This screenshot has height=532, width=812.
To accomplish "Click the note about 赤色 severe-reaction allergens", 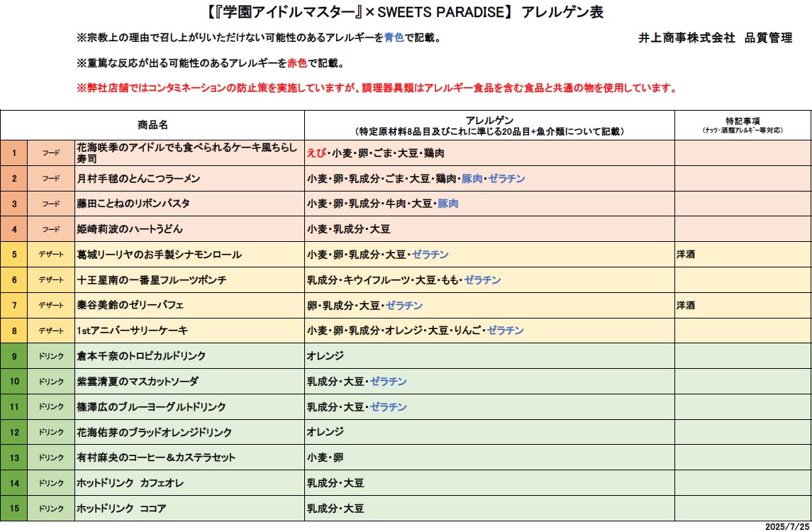I will tap(210, 63).
